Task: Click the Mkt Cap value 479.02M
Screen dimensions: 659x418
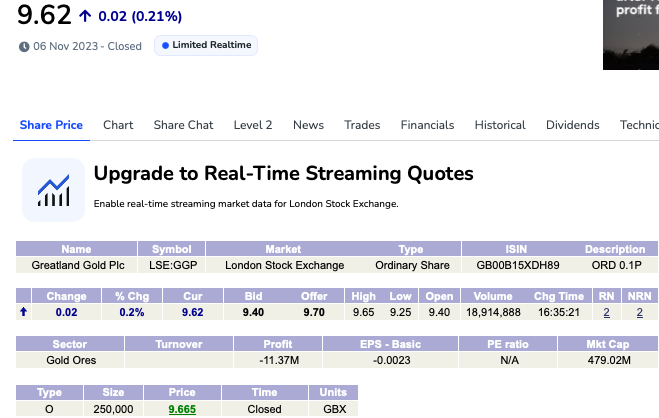Action: point(609,360)
